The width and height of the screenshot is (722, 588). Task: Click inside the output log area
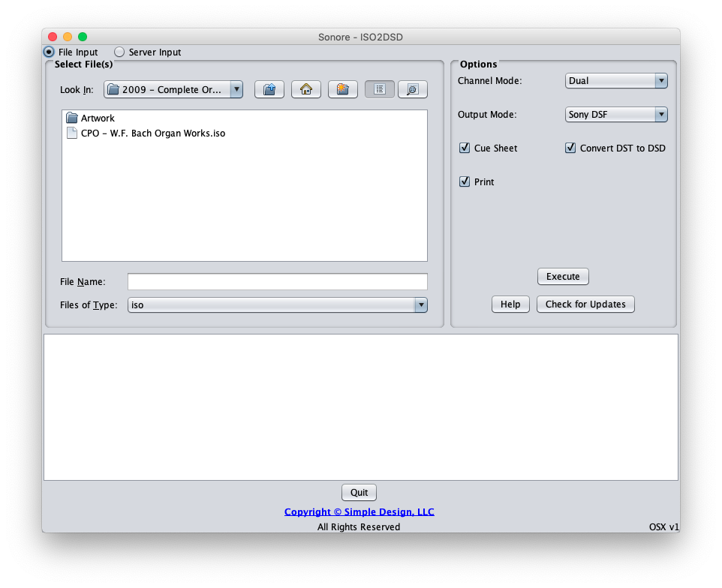[x=361, y=407]
